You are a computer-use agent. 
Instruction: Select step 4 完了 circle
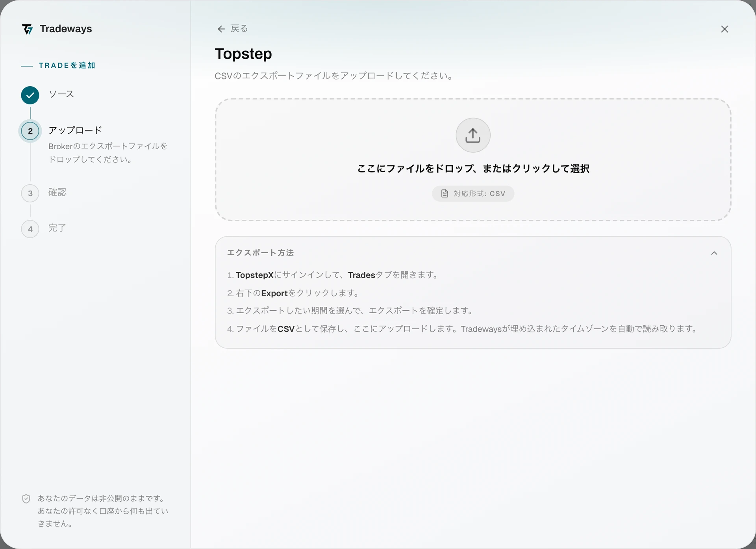coord(30,229)
